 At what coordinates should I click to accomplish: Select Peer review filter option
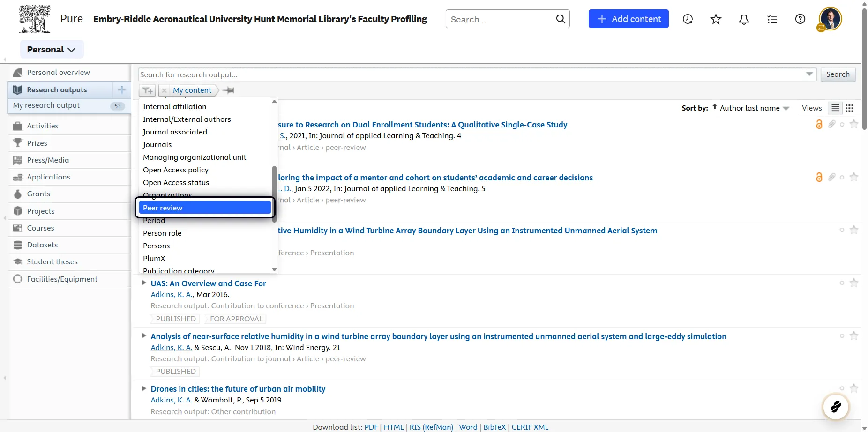[205, 208]
